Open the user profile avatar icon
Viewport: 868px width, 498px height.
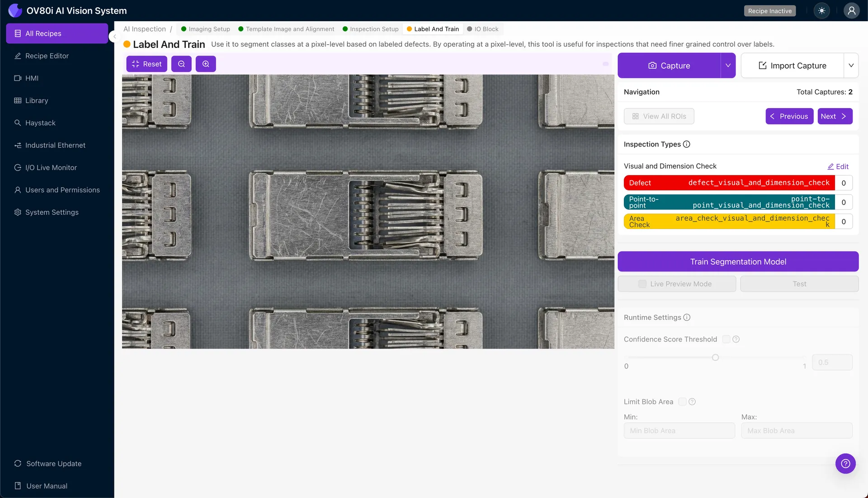[851, 11]
